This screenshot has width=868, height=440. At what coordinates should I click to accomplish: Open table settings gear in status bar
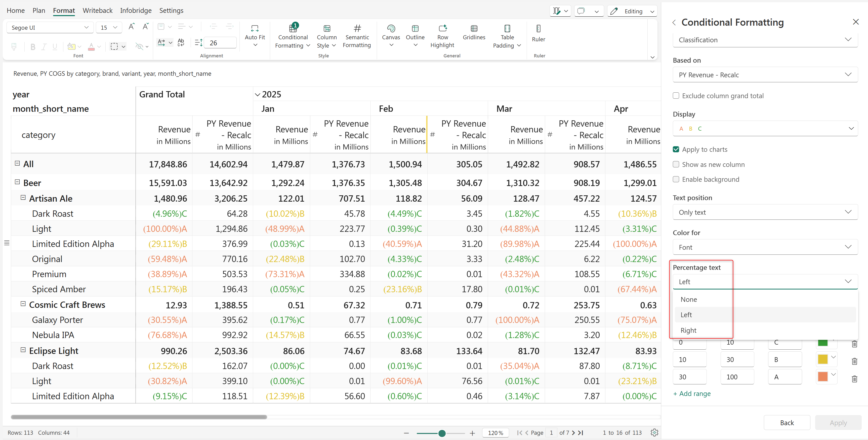pos(654,433)
